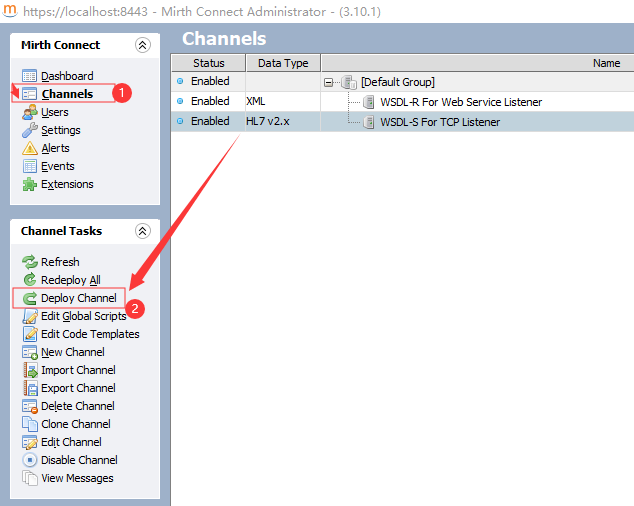Click the Export Channel icon
The height and width of the screenshot is (506, 634).
(30, 388)
